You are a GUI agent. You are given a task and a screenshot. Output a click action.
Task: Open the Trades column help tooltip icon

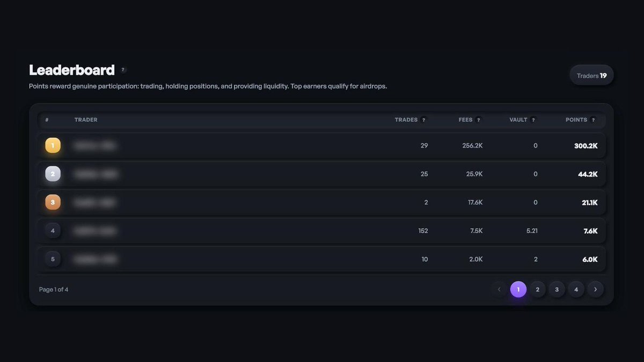(x=424, y=120)
